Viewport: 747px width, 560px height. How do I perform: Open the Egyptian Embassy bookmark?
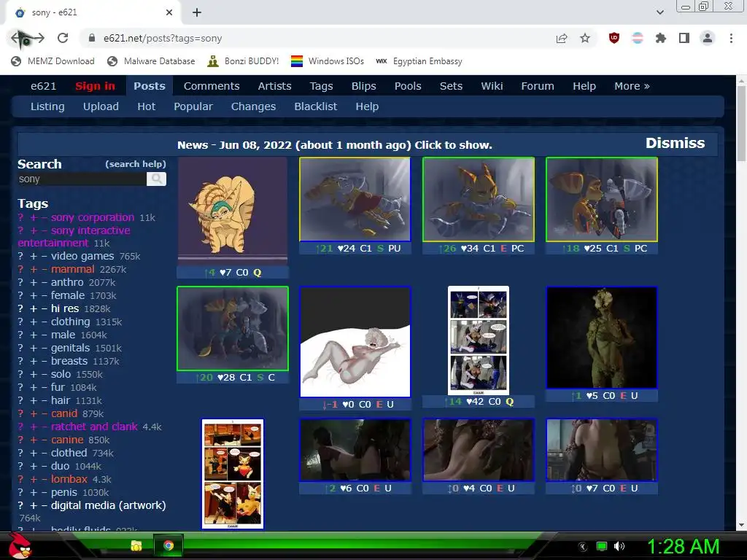point(419,61)
